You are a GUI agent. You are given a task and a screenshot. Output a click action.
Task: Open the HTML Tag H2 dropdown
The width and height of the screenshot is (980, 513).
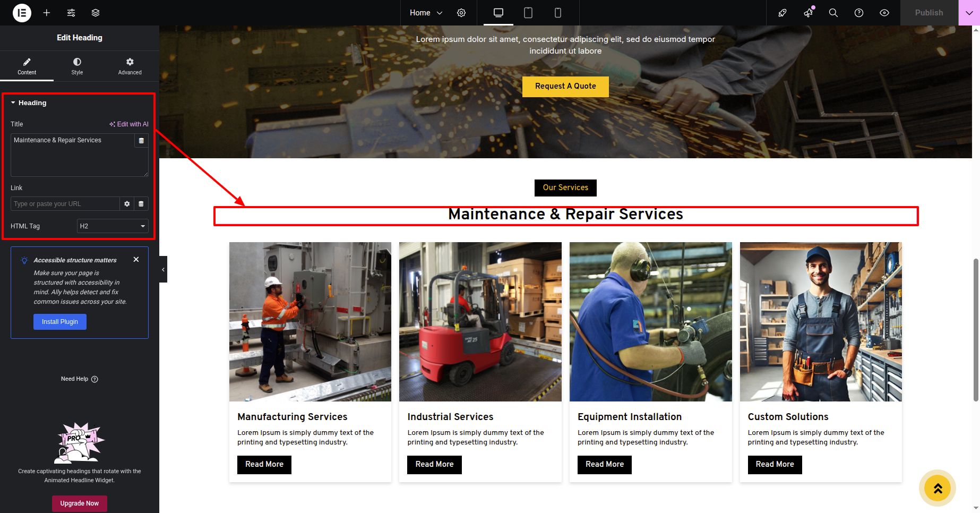point(113,226)
